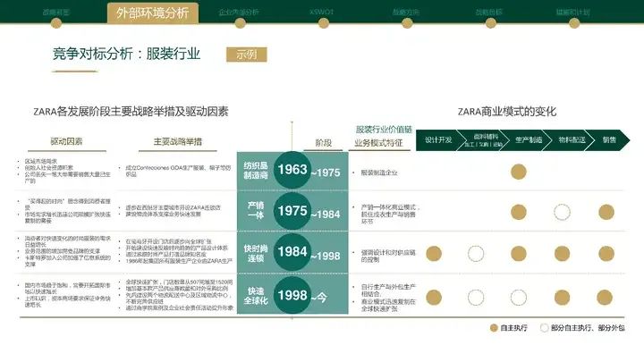This screenshot has width=644, height=362.
Task: Click the filled 销售 dot in 1998 row
Action: 605,298
